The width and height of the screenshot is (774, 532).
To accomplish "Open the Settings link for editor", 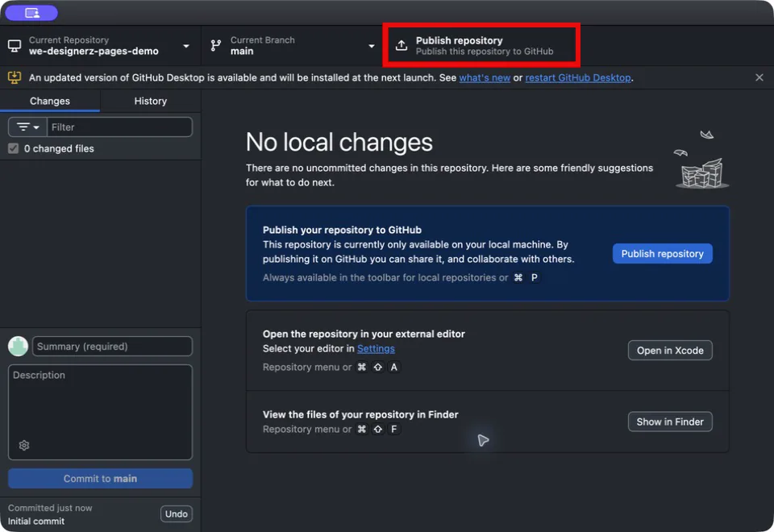I will [x=376, y=348].
